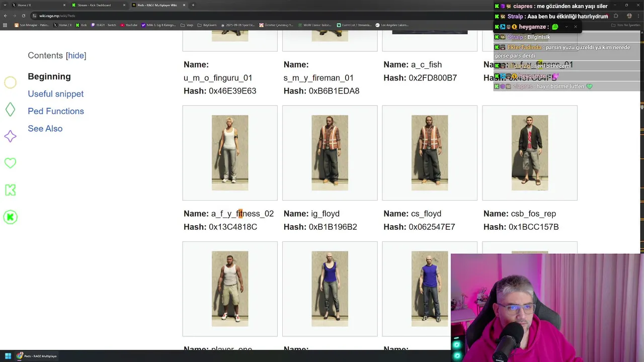644x362 pixels.
Task: Open the Los Angeles Lakers bookmark
Action: [x=392, y=25]
